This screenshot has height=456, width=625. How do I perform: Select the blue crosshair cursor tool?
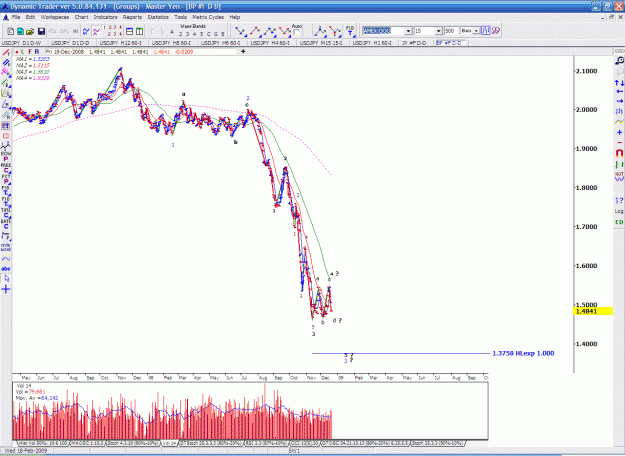point(6,290)
